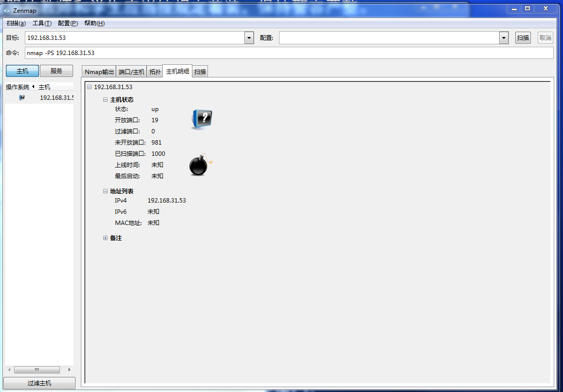Screen dimensions: 563x392
Task: Click the 开放端口 value 19
Action: click(x=155, y=120)
